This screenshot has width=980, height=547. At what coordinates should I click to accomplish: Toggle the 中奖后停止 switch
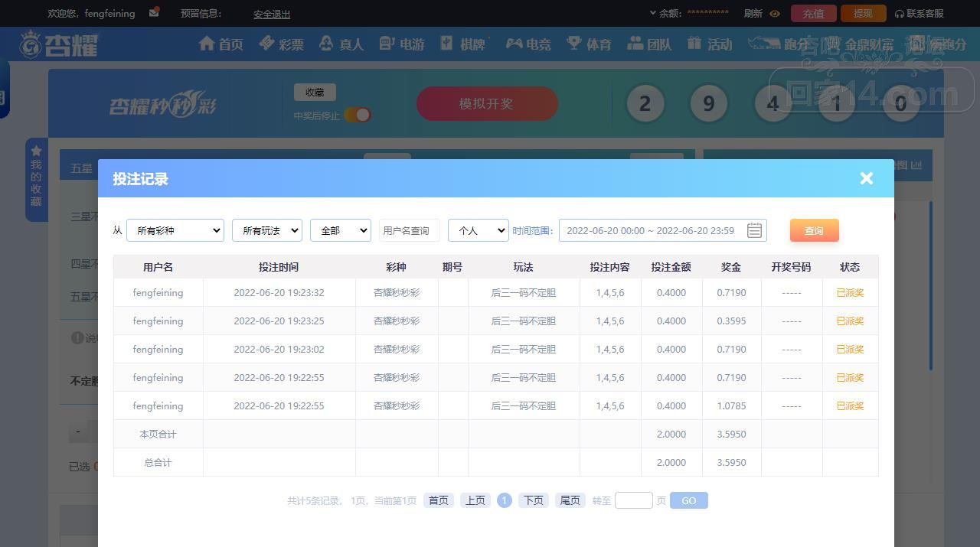click(357, 115)
